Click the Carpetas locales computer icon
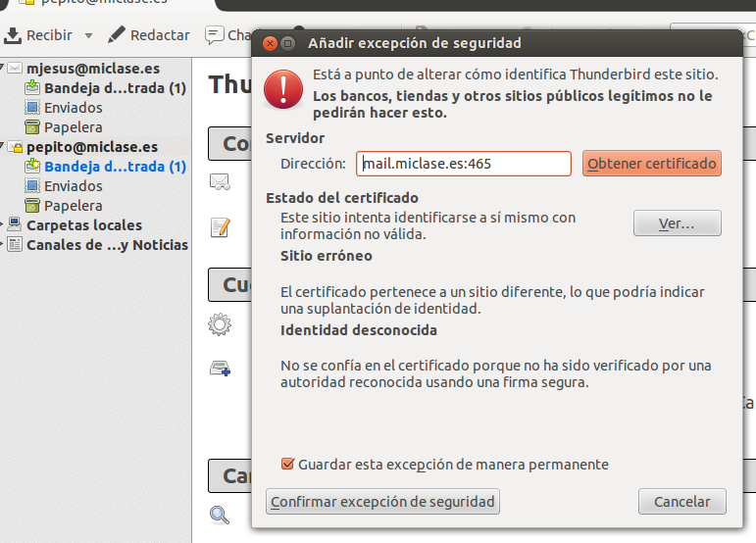756x543 pixels. coord(15,224)
